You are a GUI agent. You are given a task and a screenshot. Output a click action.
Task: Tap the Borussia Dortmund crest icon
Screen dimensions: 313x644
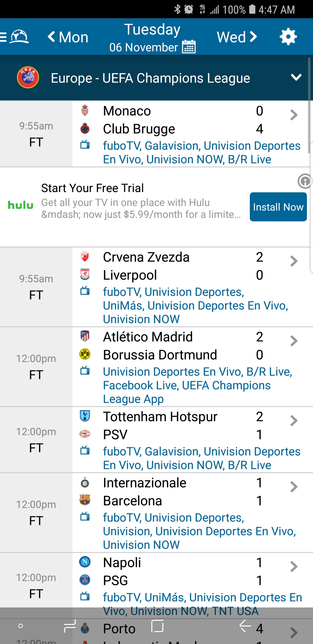pyautogui.click(x=85, y=354)
